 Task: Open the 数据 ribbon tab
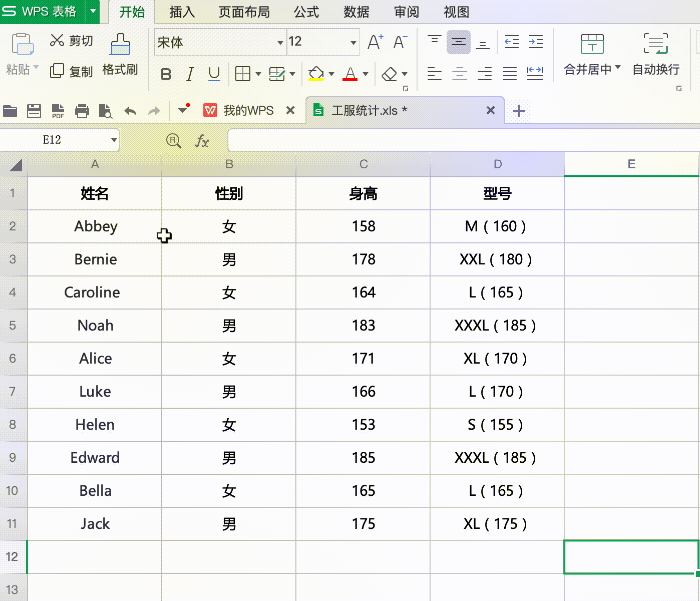click(357, 12)
